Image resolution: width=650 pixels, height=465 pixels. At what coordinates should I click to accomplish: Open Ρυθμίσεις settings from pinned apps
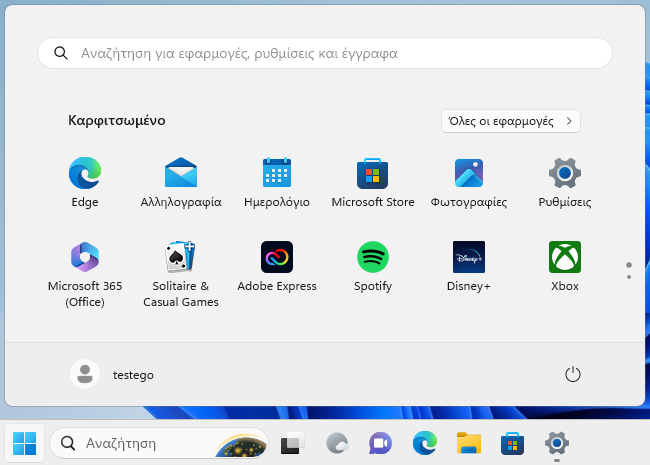(565, 182)
